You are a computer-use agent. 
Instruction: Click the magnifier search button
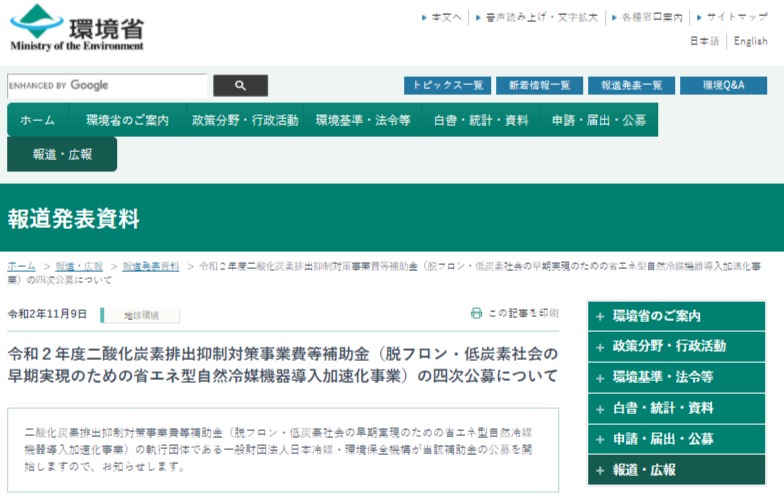(x=240, y=86)
